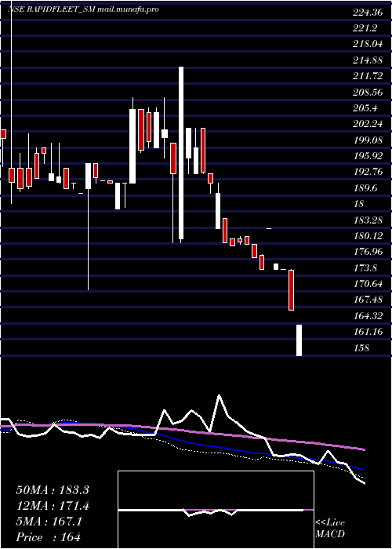392x549 pixels.
Task: Click the 167.48 price axis label
Action: pyautogui.click(x=368, y=300)
